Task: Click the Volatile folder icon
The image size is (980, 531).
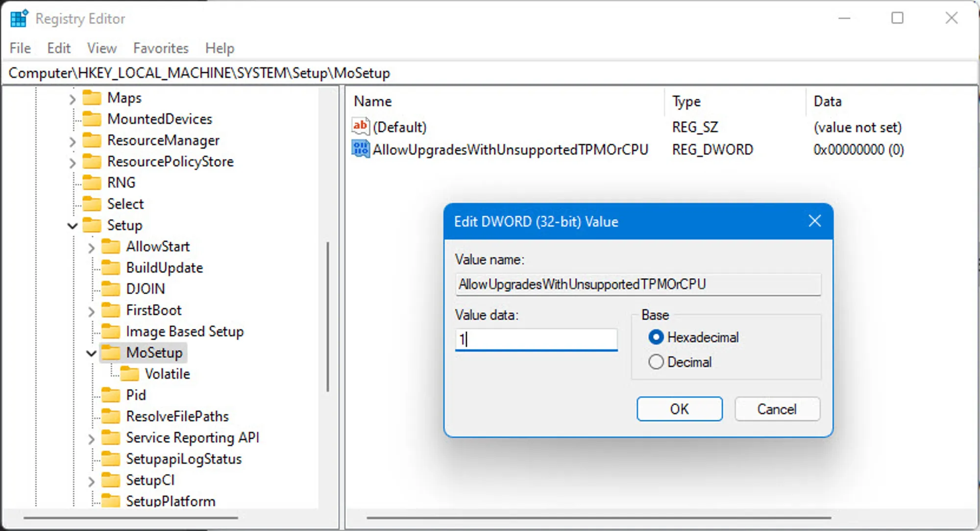Action: click(130, 374)
